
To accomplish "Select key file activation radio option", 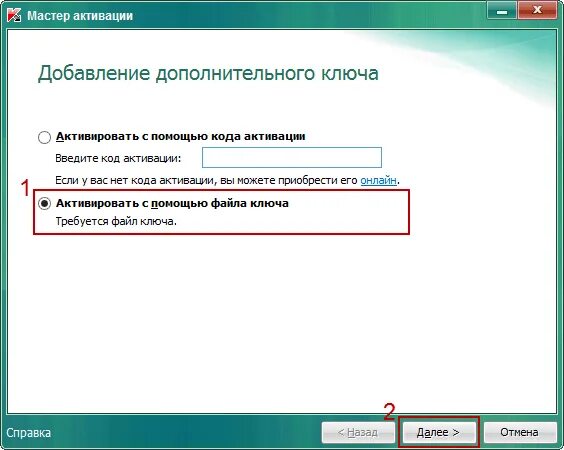I will (x=44, y=204).
